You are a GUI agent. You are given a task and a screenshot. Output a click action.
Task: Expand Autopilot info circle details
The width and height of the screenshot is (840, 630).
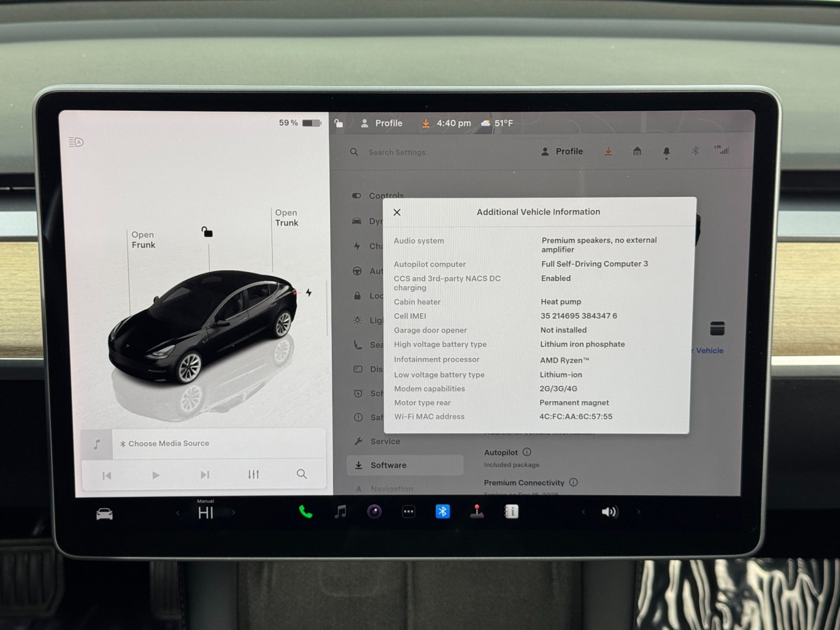(527, 452)
